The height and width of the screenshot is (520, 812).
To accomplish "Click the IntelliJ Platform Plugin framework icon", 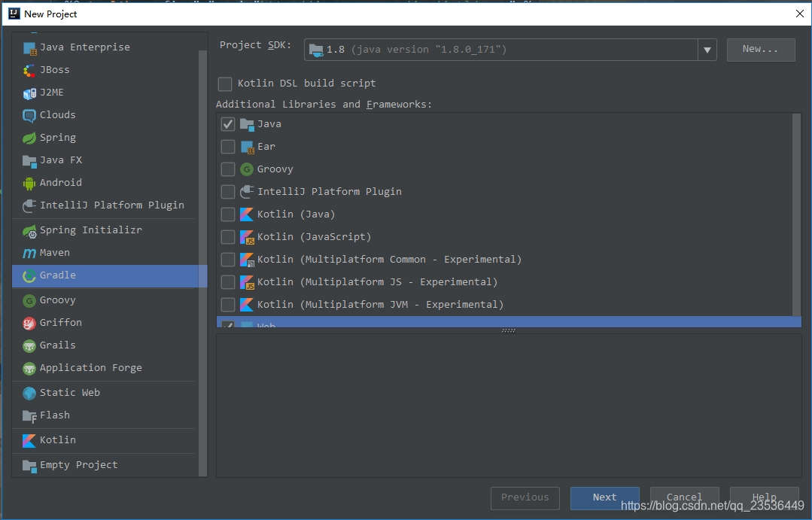I will click(247, 193).
